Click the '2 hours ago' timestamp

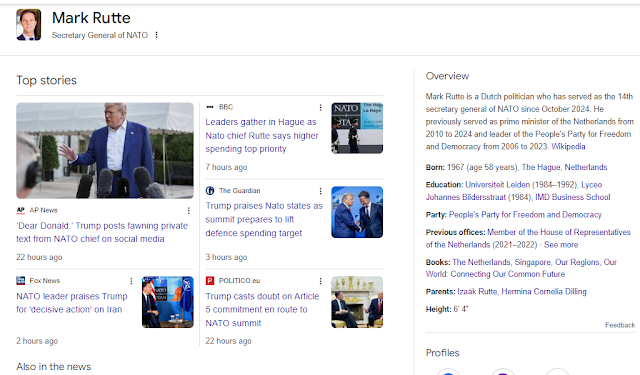(x=37, y=341)
